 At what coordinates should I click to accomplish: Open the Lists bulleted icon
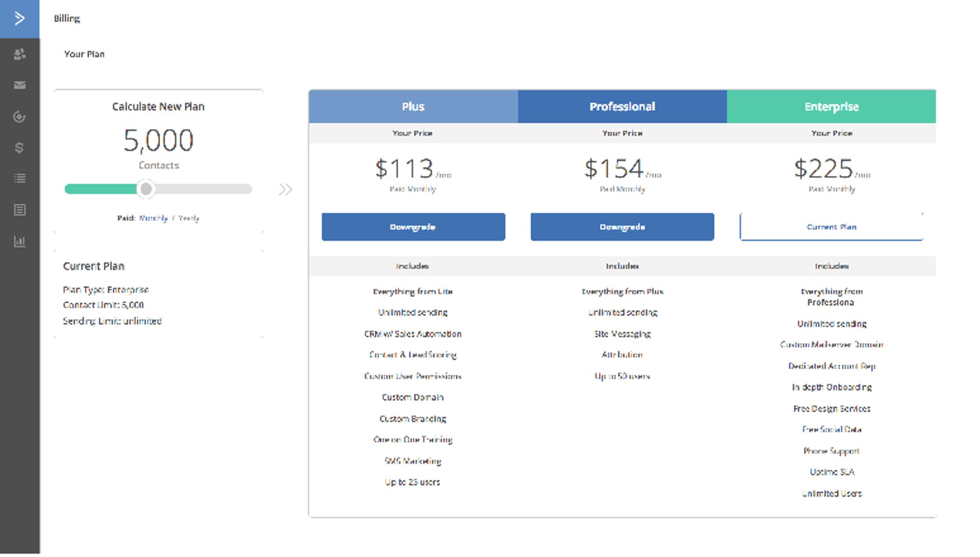[19, 179]
